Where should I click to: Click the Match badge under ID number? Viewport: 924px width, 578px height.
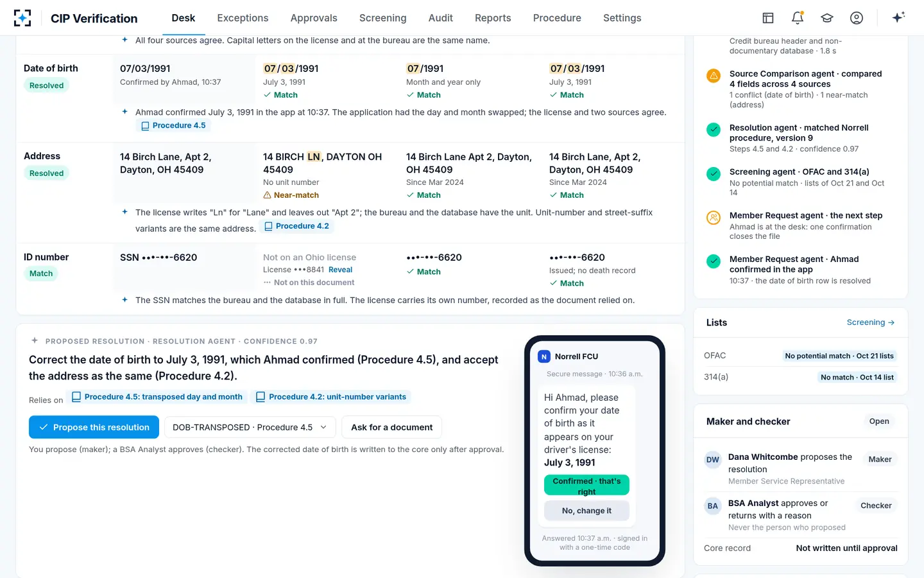[41, 274]
